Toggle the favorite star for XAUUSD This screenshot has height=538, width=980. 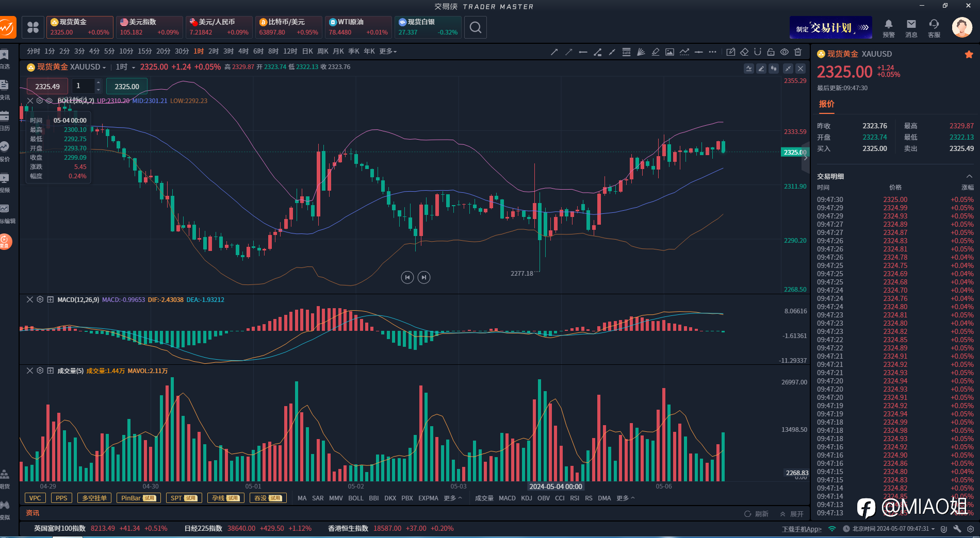click(969, 54)
